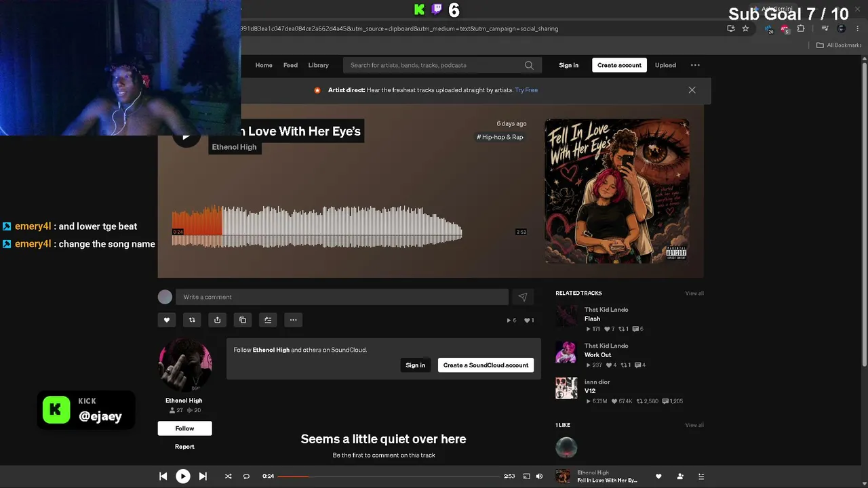View all related tracks
Viewport: 868px width, 488px height.
point(694,293)
